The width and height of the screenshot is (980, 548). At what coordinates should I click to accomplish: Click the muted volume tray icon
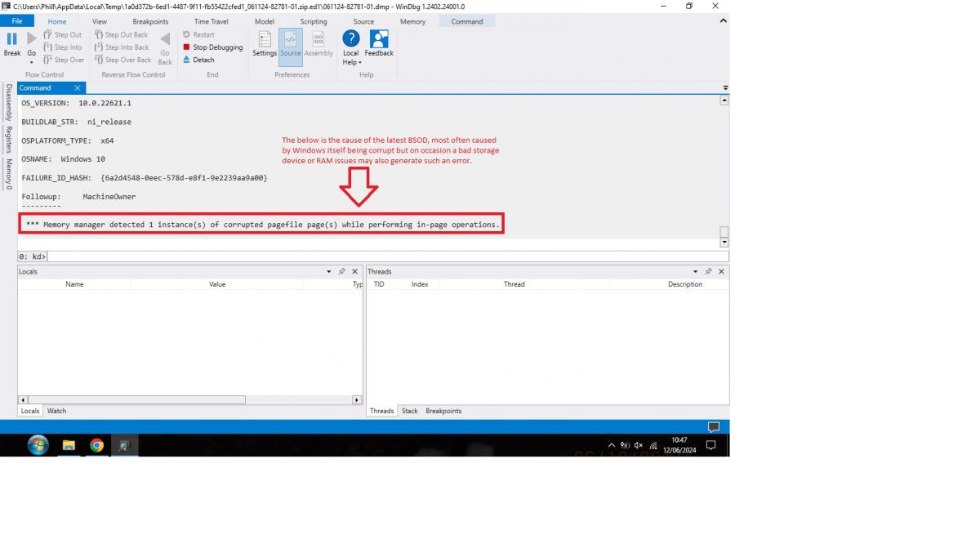pos(639,445)
